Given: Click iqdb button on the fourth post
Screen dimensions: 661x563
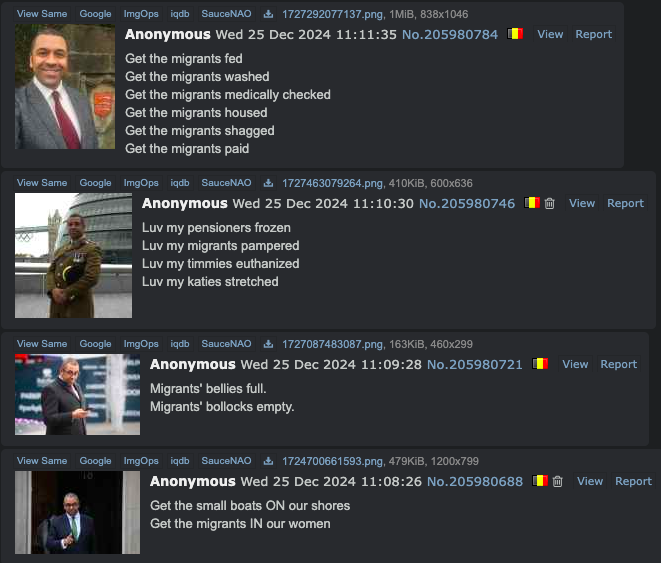Looking at the screenshot, I should coord(180,461).
